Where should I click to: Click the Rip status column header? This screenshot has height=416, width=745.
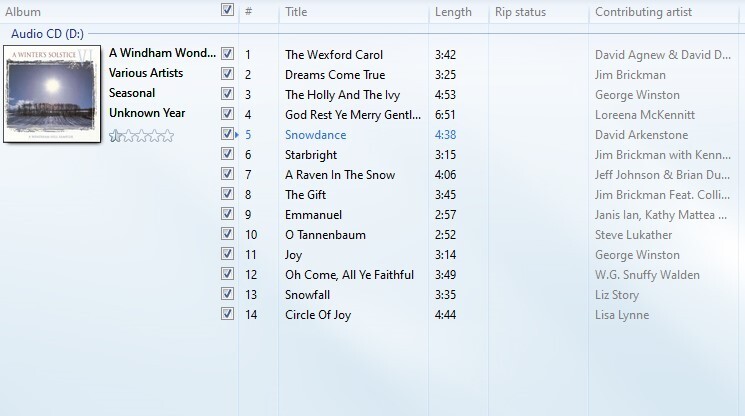pos(520,12)
